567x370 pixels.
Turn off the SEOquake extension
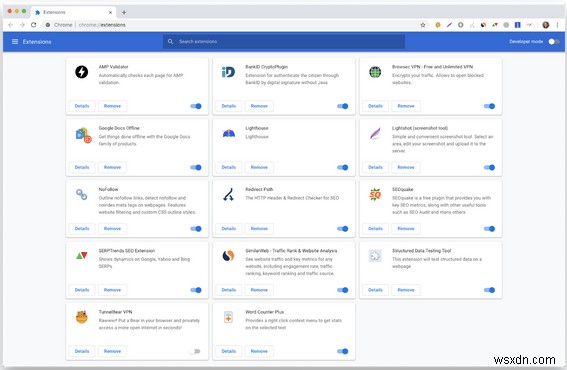click(489, 229)
